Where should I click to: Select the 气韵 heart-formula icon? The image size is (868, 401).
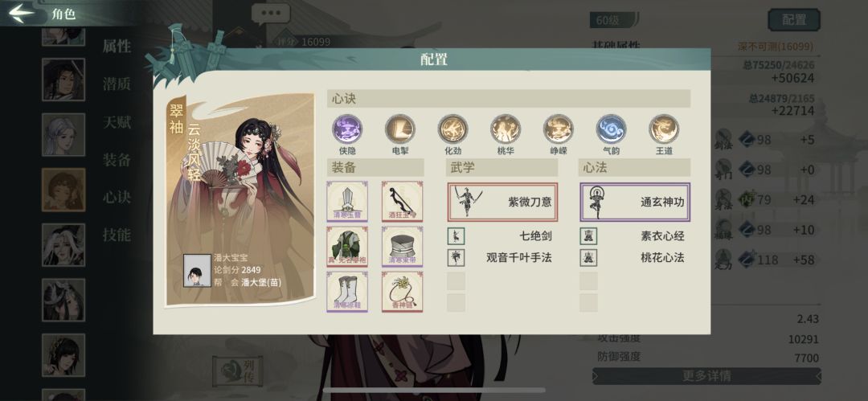(x=611, y=129)
